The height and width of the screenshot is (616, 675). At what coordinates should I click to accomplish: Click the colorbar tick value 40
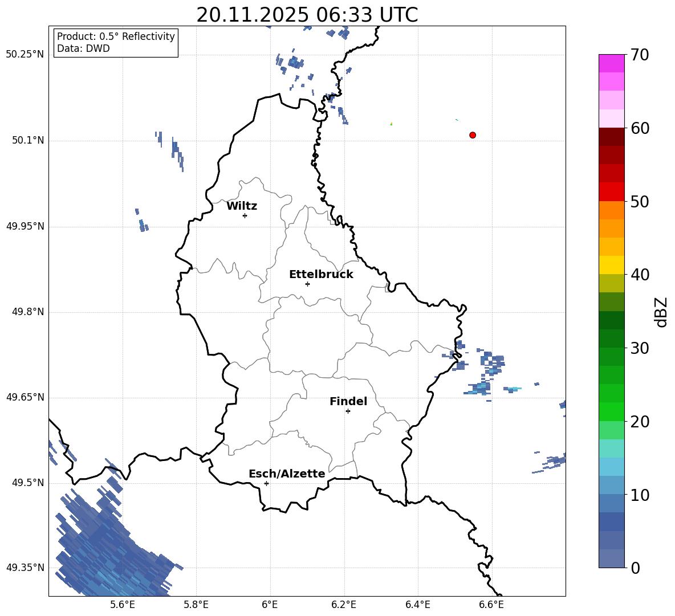pos(640,275)
